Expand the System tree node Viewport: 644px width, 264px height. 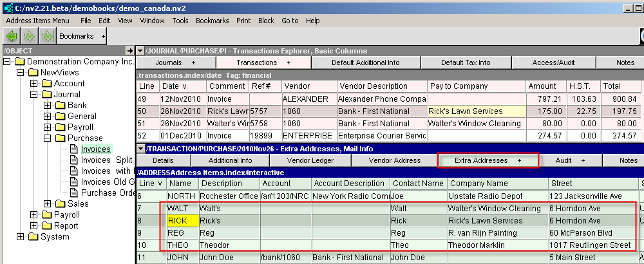21,237
